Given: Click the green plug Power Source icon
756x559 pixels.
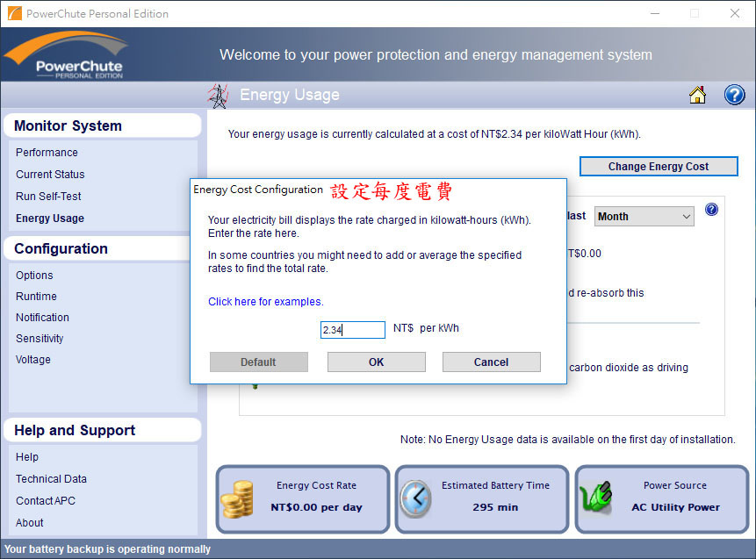Looking at the screenshot, I should pyautogui.click(x=596, y=498).
